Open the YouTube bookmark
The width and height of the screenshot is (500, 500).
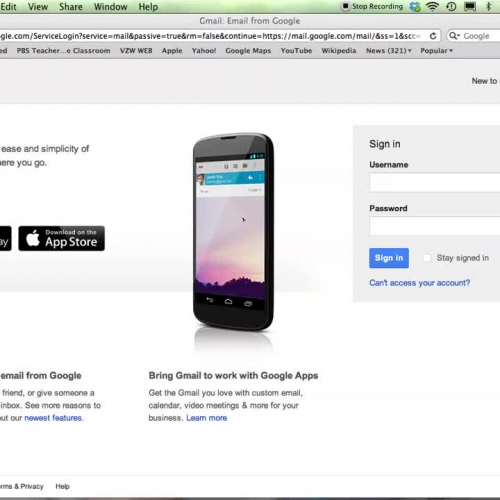coord(296,51)
